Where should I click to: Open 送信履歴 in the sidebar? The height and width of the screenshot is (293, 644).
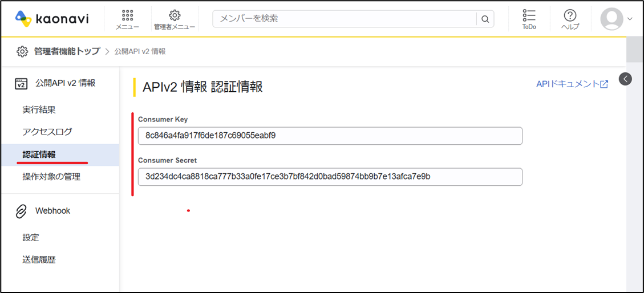point(39,259)
